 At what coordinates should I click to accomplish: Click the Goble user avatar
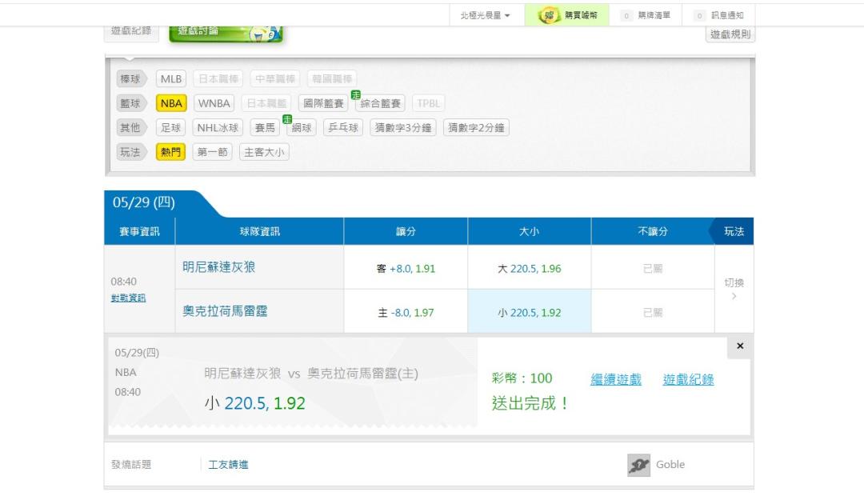pos(638,465)
